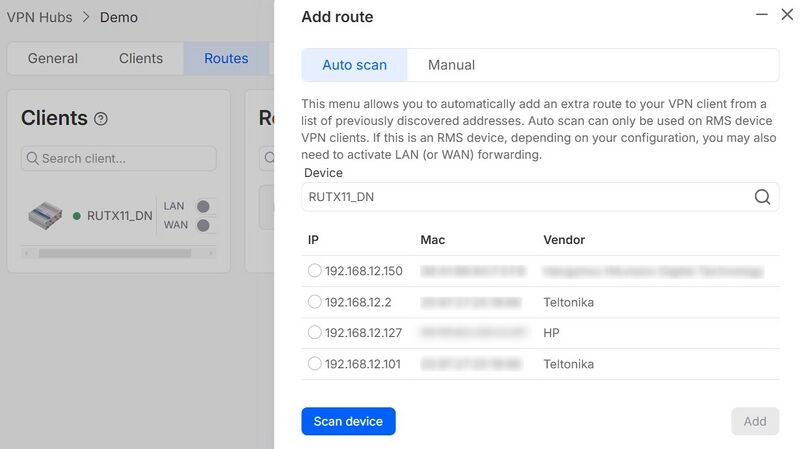Click the magnifier icon in client search
The height and width of the screenshot is (449, 800).
tap(33, 158)
